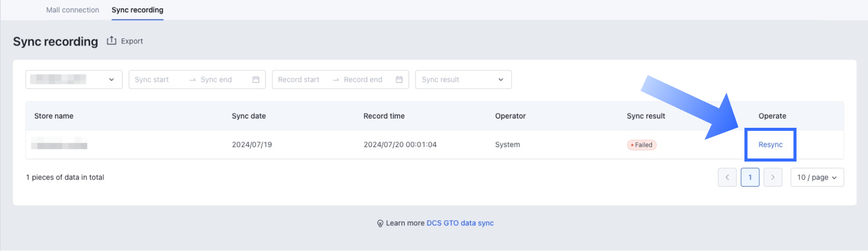
Task: Go to next page arrow
Action: click(773, 177)
